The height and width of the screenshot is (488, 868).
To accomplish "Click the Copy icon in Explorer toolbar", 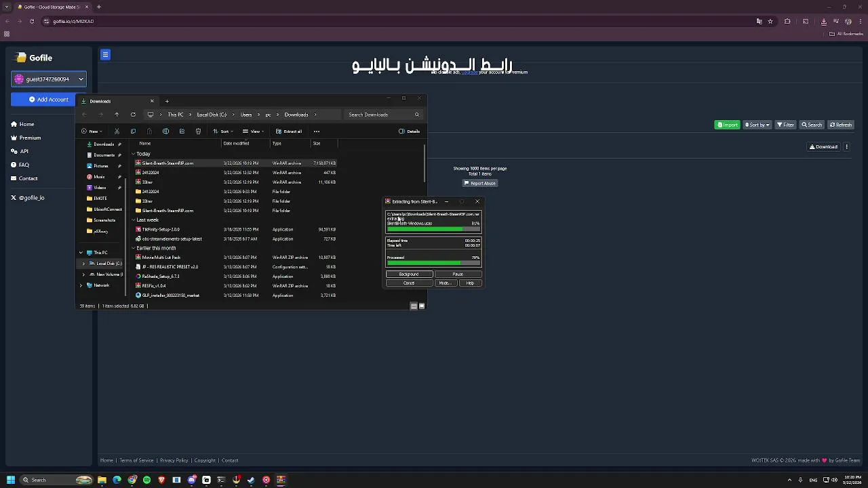I will (133, 131).
